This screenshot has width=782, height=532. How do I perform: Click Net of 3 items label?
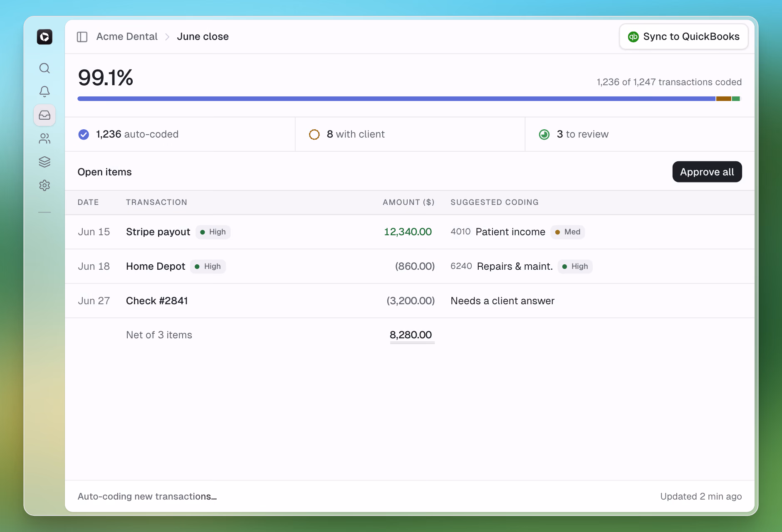coord(159,335)
